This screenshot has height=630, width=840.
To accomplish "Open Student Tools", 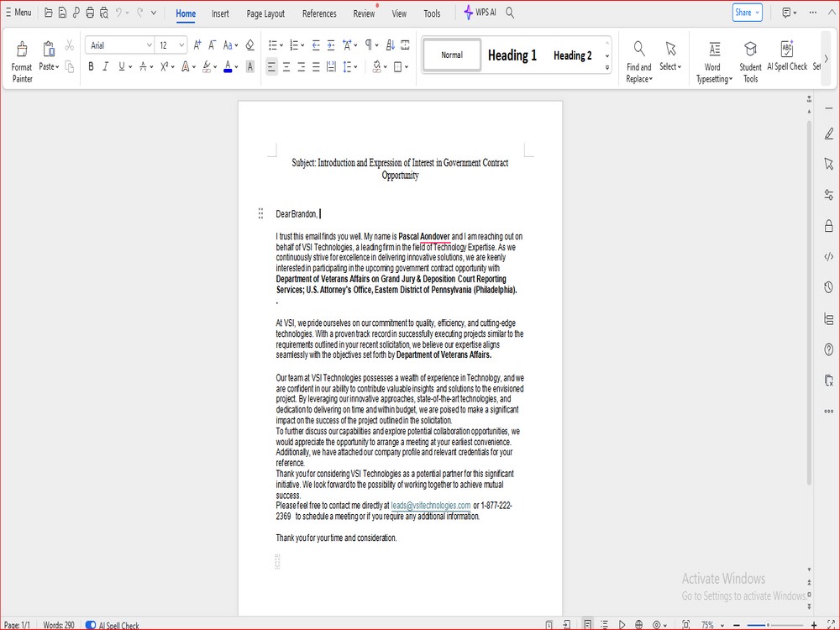I will pos(750,61).
